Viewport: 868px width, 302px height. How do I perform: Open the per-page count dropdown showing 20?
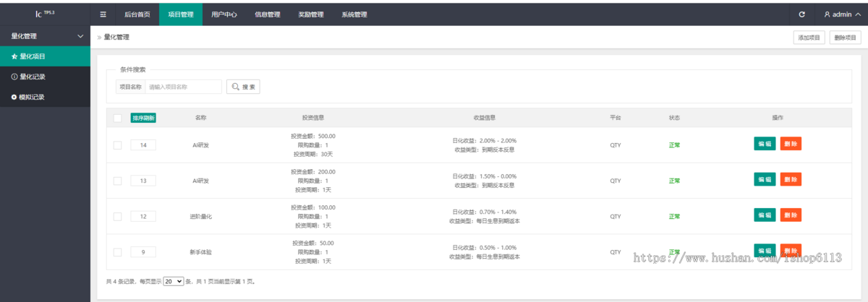point(174,281)
